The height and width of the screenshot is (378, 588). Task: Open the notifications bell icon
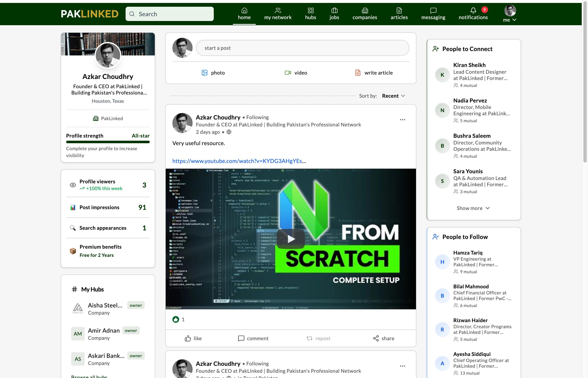(x=473, y=10)
